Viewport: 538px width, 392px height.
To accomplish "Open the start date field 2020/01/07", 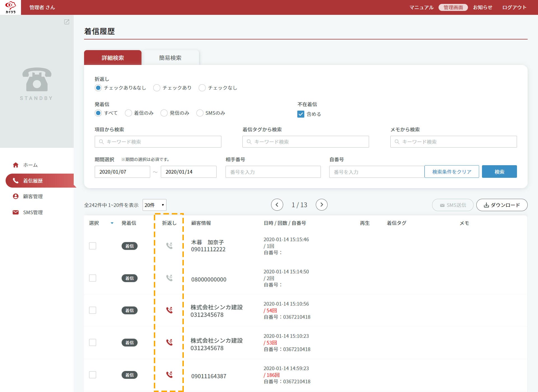I will tap(122, 172).
